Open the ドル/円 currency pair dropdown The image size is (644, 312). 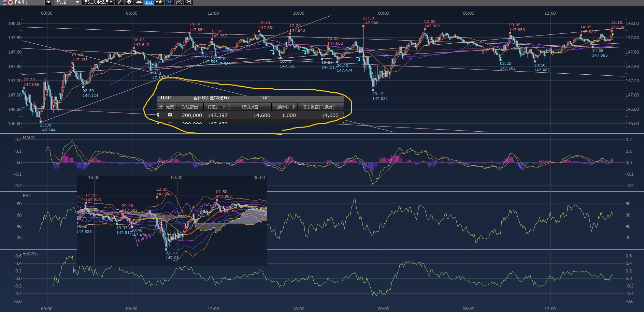tap(48, 2)
